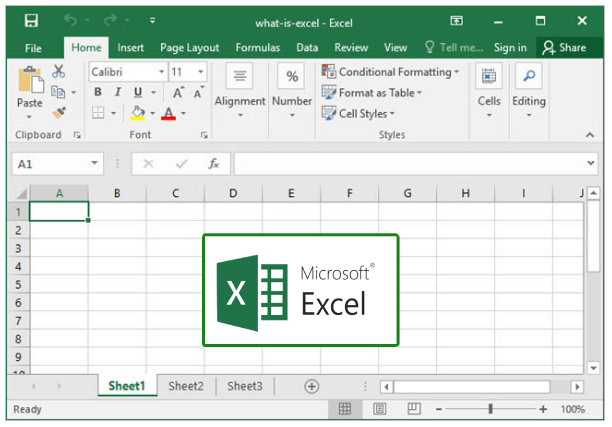
Task: Expand the Number group
Action: (x=292, y=92)
